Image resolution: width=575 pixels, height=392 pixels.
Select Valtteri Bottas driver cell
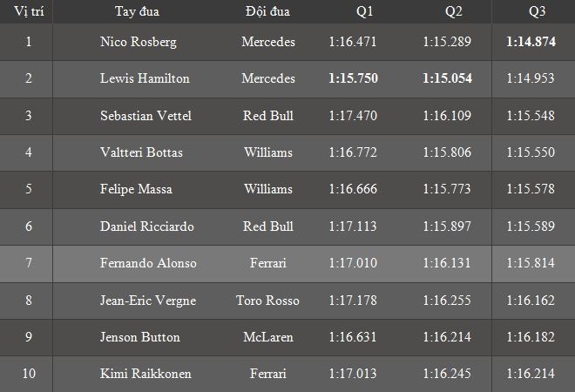pos(141,152)
